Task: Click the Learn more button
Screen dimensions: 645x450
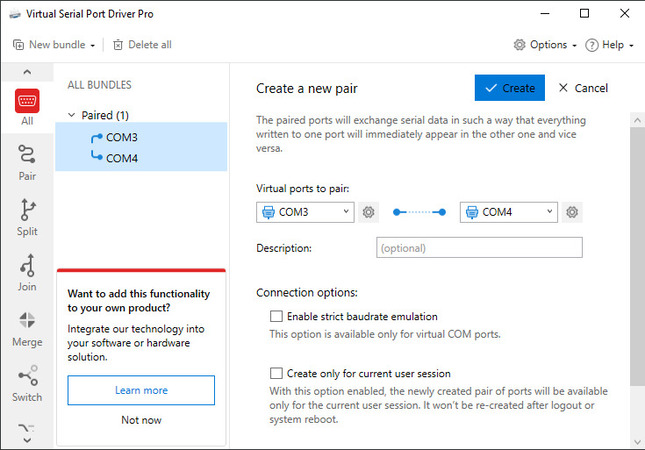Action: [141, 390]
